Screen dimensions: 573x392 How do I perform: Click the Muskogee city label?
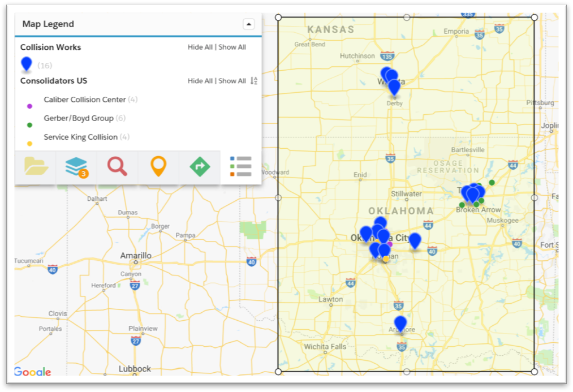pos(502,220)
